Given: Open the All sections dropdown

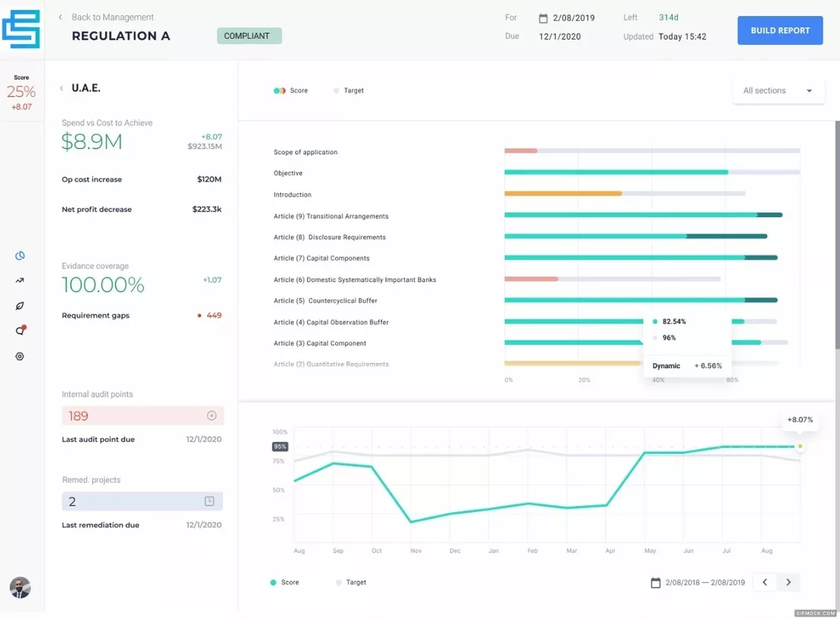Looking at the screenshot, I should (x=778, y=91).
